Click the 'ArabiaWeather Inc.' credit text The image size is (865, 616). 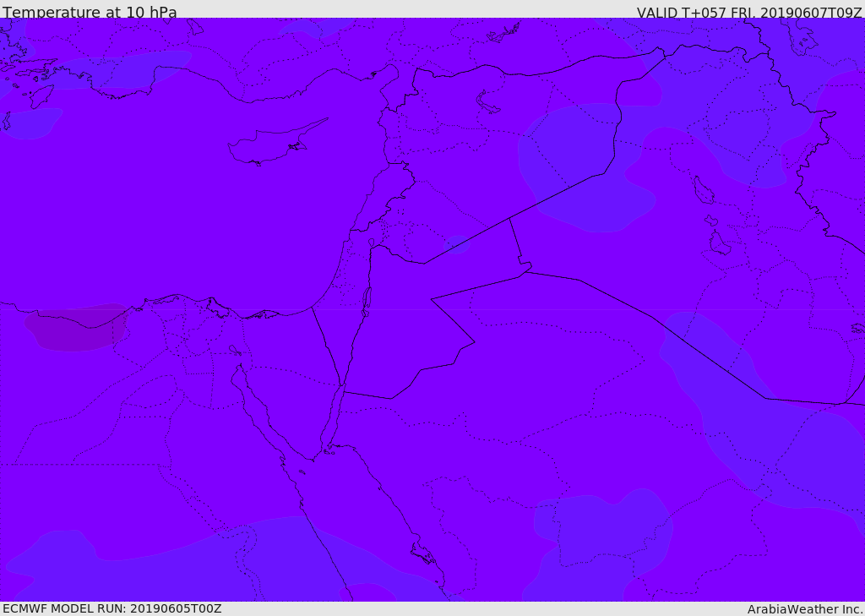pyautogui.click(x=805, y=609)
